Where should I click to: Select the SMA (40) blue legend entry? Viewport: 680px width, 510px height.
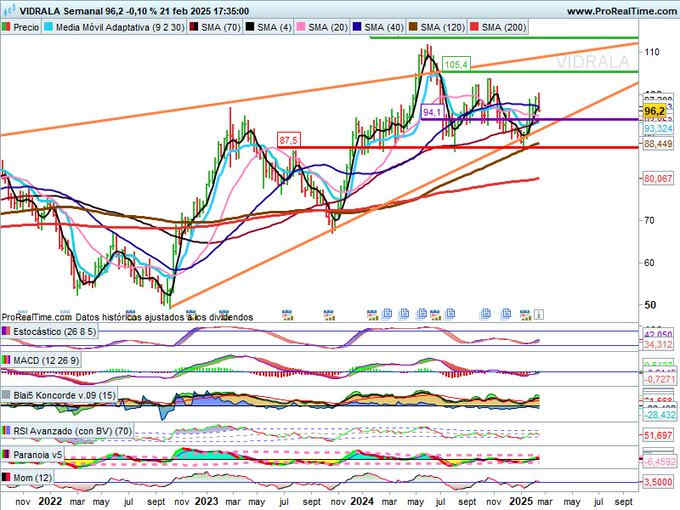coord(378,27)
